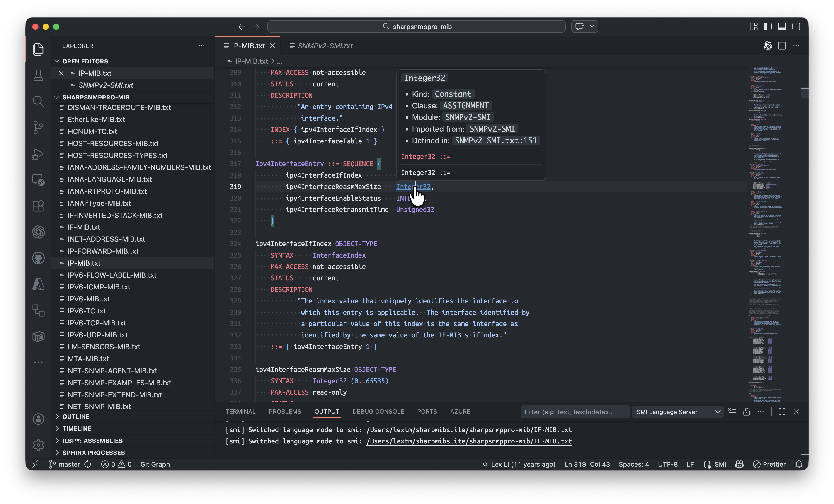Image resolution: width=834 pixels, height=504 pixels.
Task: Toggle auto-scrolling lock in the Output panel
Action: pos(746,412)
